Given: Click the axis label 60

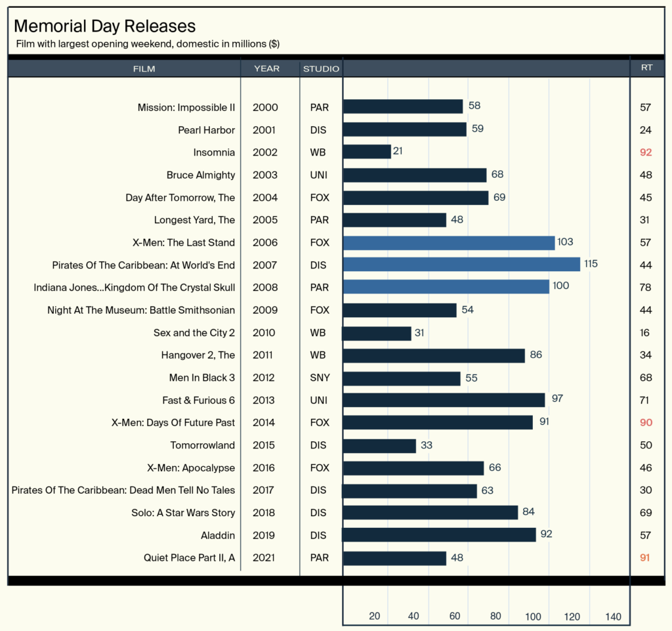Looking at the screenshot, I should (x=455, y=617).
